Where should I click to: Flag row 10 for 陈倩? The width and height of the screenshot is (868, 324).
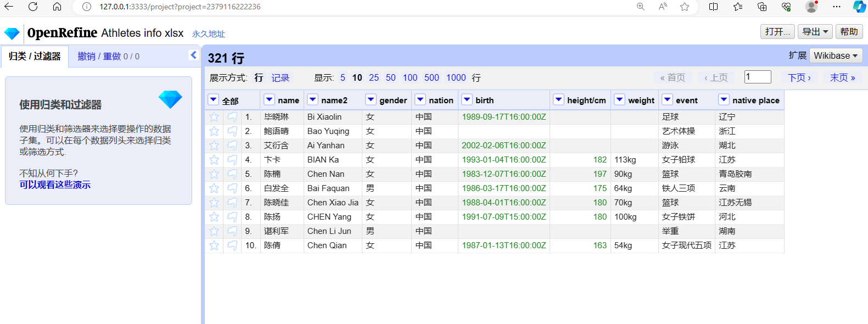click(232, 245)
